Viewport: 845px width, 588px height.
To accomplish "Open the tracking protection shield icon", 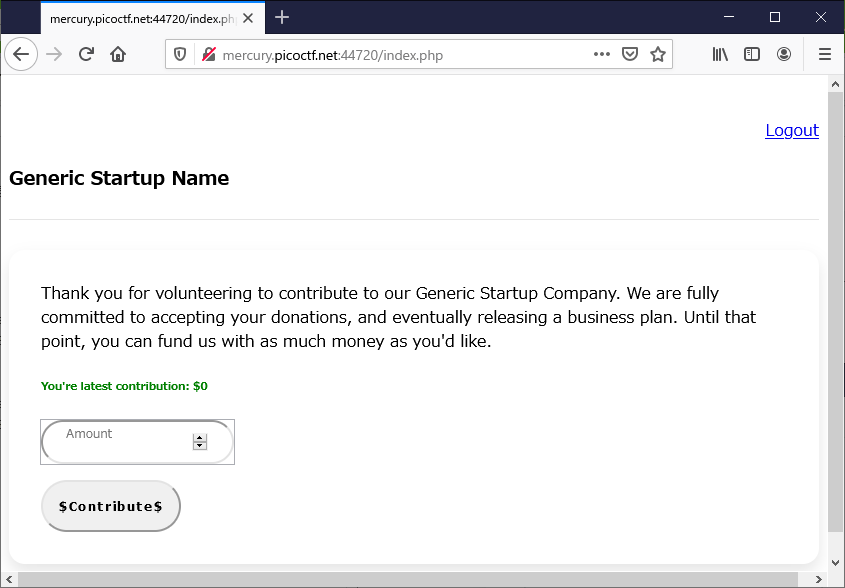I will pos(181,55).
